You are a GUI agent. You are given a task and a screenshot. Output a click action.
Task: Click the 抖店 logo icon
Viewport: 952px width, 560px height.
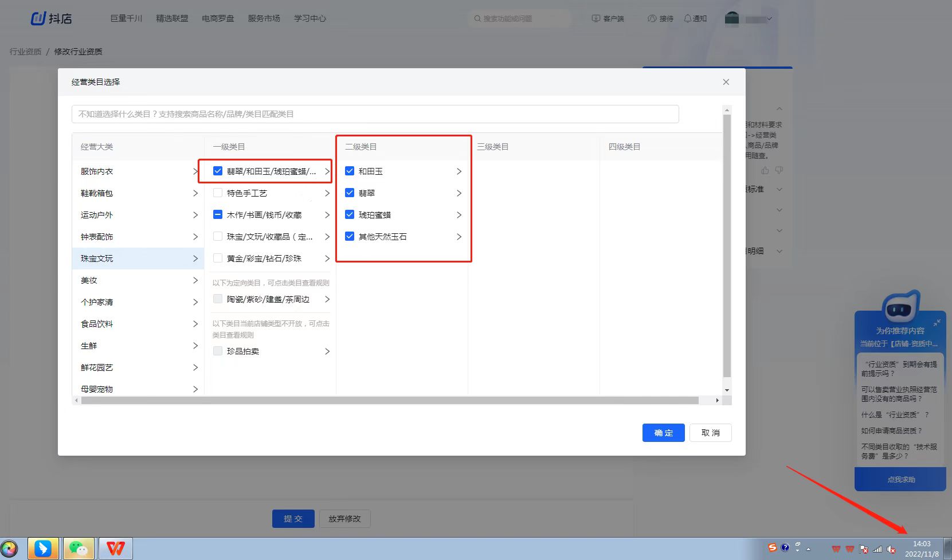(38, 18)
